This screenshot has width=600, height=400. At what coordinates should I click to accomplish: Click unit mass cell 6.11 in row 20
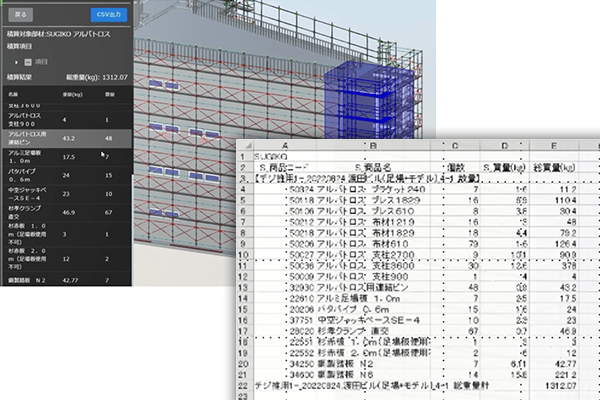point(505,364)
